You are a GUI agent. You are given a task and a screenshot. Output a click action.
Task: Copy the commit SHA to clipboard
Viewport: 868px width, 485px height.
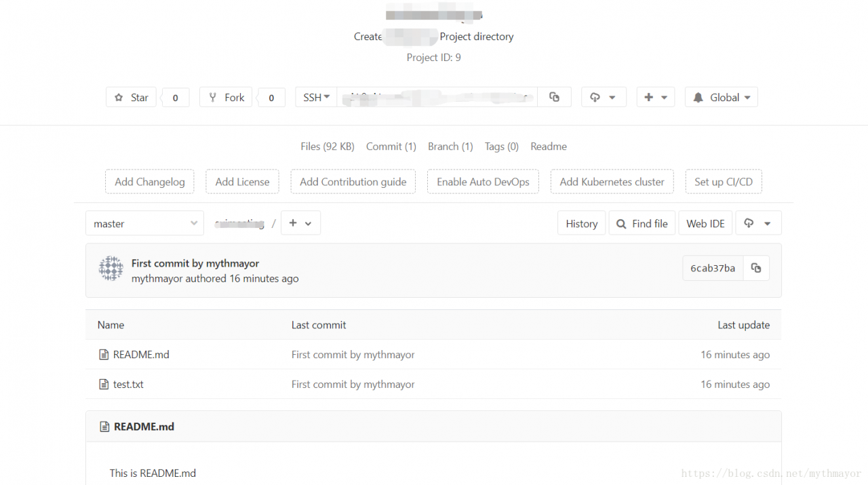coord(756,269)
